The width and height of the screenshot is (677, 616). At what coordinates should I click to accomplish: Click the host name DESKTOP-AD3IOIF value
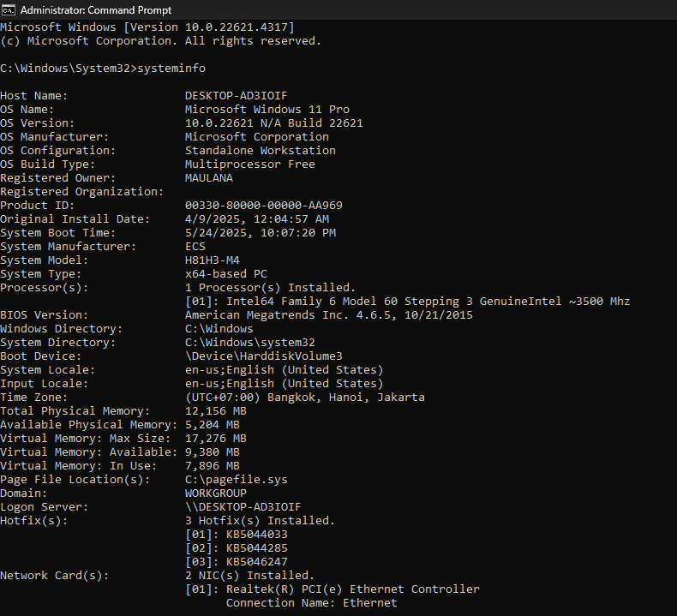coord(237,95)
